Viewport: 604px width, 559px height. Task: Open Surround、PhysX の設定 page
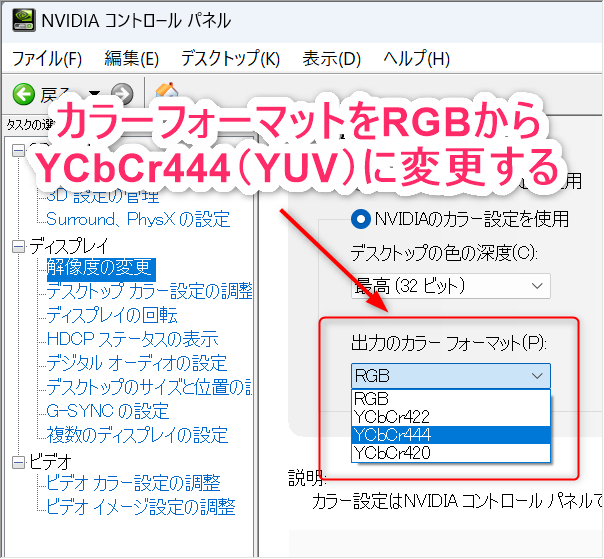tap(138, 220)
